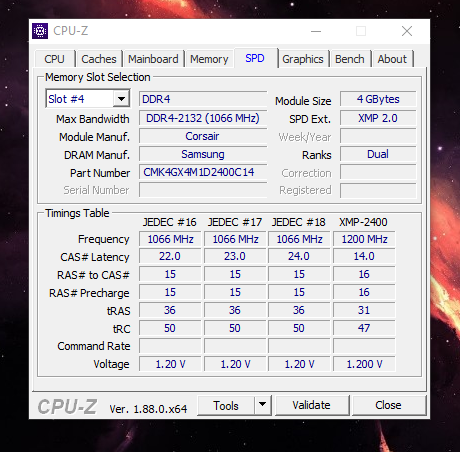Click the CPU-Z app icon in title bar

(40, 31)
